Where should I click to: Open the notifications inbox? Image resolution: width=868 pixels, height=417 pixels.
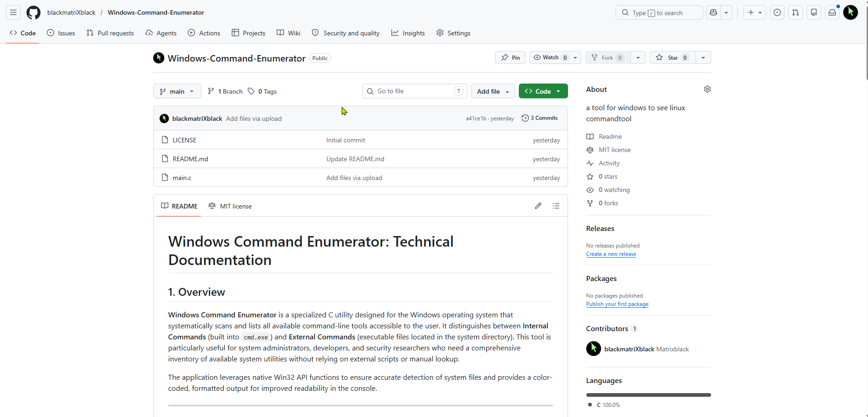pos(832,12)
